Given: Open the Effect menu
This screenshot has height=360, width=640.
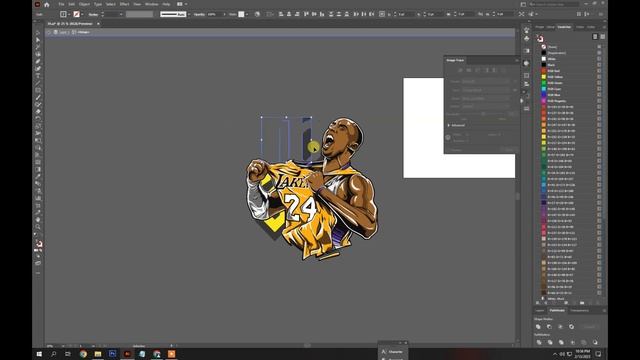Looking at the screenshot, I should tap(124, 4).
